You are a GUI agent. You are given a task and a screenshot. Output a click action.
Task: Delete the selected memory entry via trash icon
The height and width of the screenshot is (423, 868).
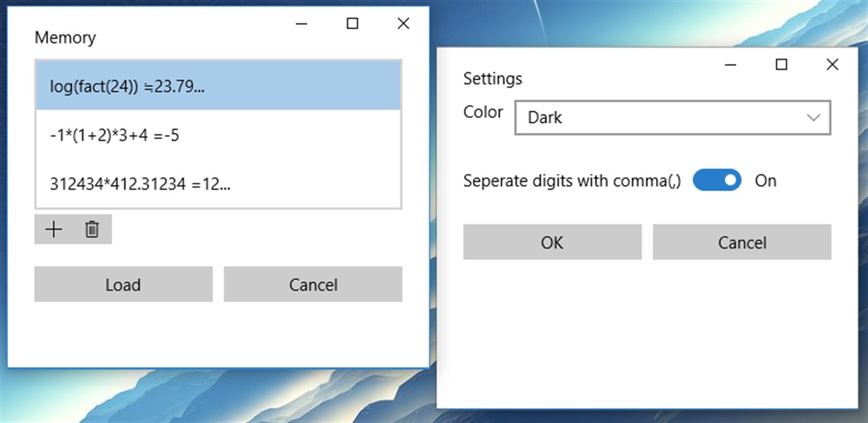click(92, 229)
